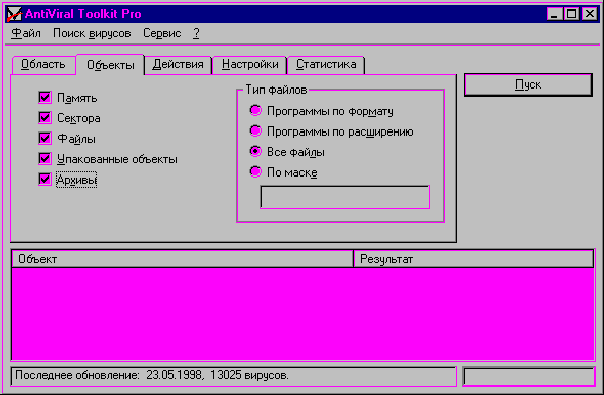The height and width of the screenshot is (395, 604).
Task: Maximize the AntiViral Toolkit Pro window
Action: [x=572, y=14]
